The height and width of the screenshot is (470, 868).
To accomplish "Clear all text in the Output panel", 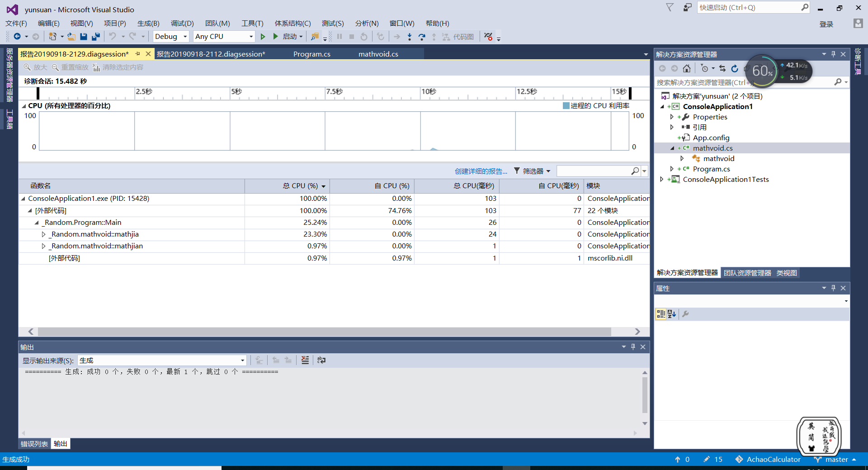I will click(x=305, y=360).
